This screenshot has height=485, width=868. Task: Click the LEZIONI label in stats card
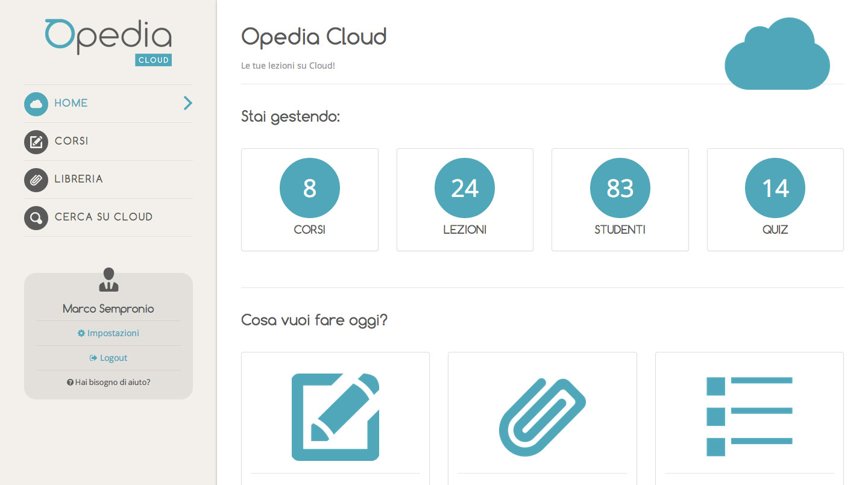pos(465,230)
